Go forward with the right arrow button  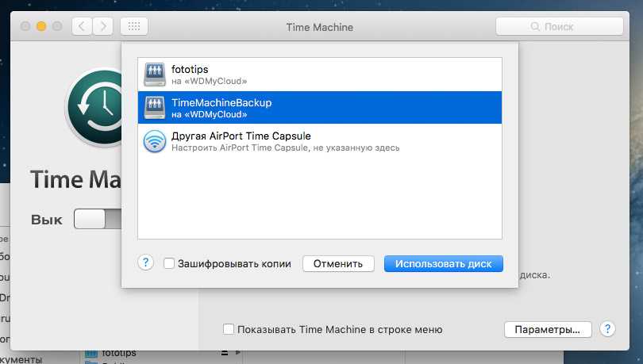pos(102,26)
